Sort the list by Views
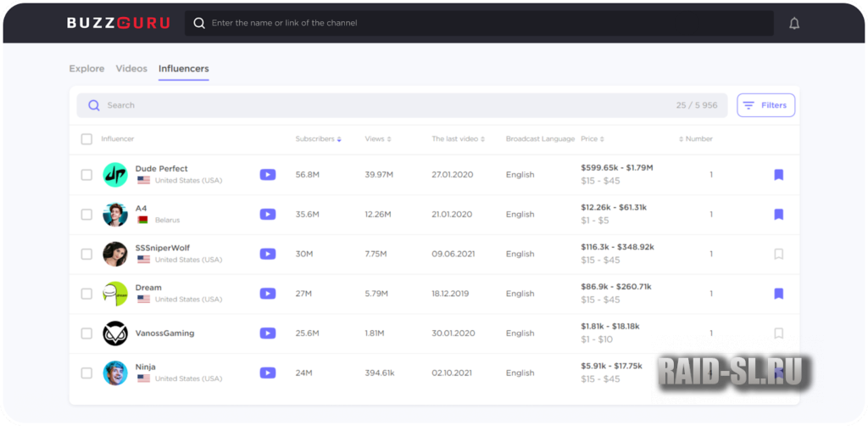This screenshot has width=868, height=426. click(377, 139)
